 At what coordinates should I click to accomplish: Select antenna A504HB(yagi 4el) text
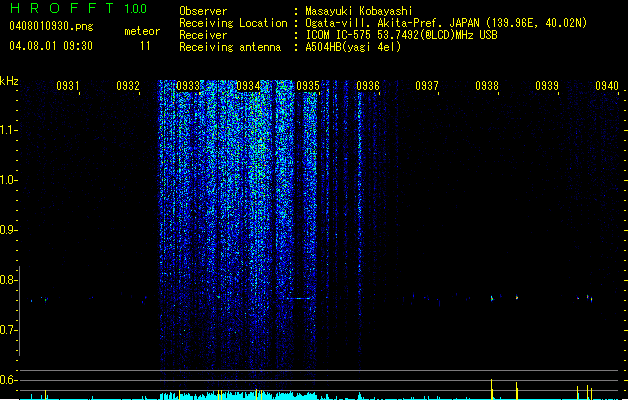353,47
